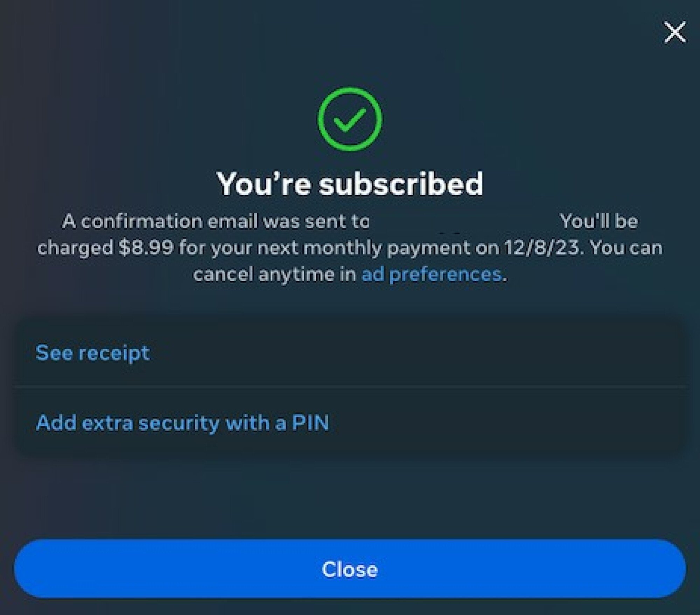Click the words "next monthly payment"
This screenshot has height=615, width=700.
pyautogui.click(x=363, y=248)
